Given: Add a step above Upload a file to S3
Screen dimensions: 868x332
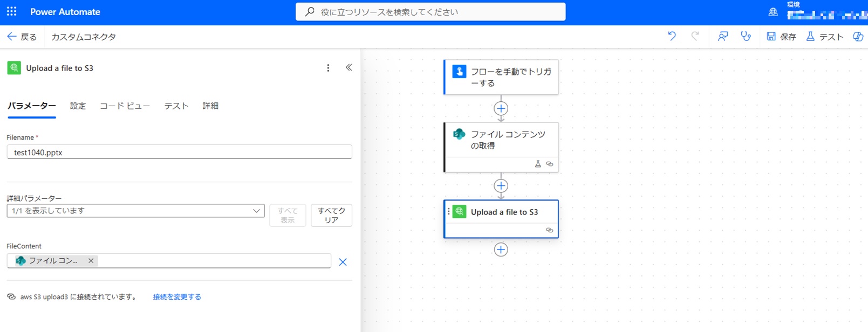Looking at the screenshot, I should coord(501,186).
